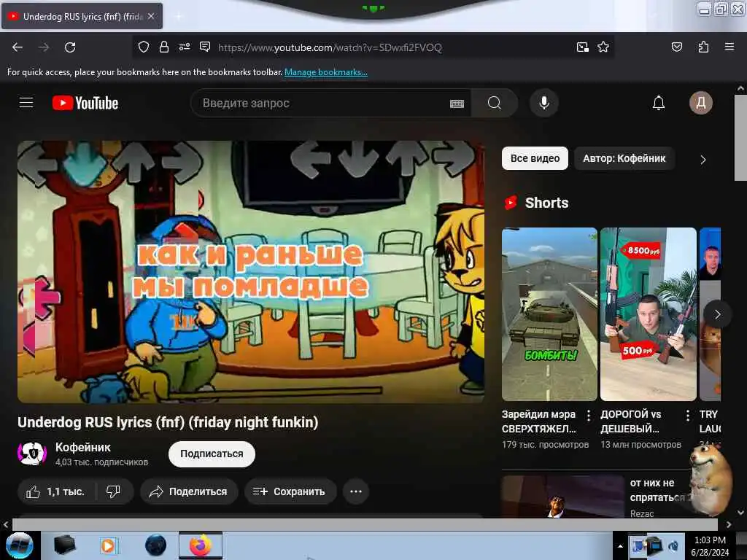The width and height of the screenshot is (747, 560).
Task: Click the video player frame
Action: pos(251,272)
